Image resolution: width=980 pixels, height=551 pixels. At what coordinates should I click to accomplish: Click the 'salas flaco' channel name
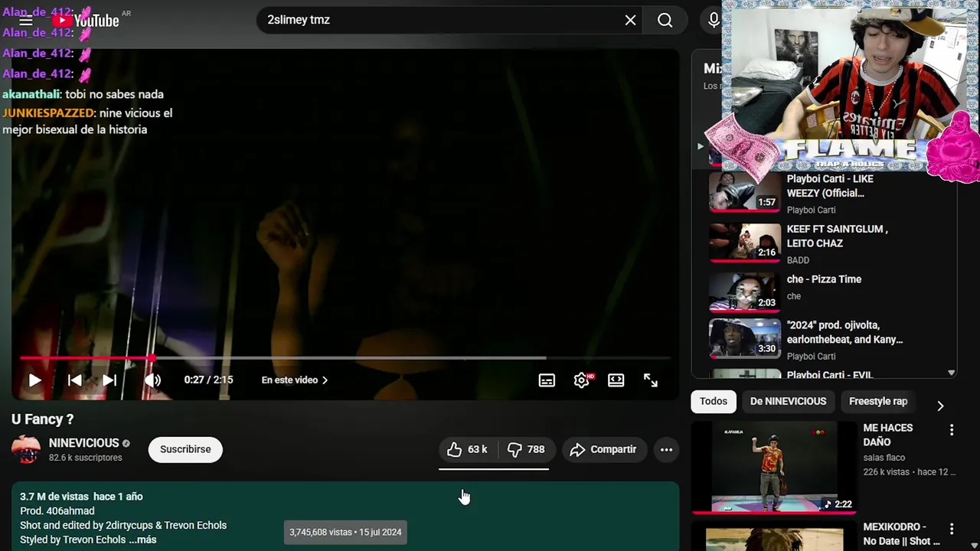(x=884, y=458)
